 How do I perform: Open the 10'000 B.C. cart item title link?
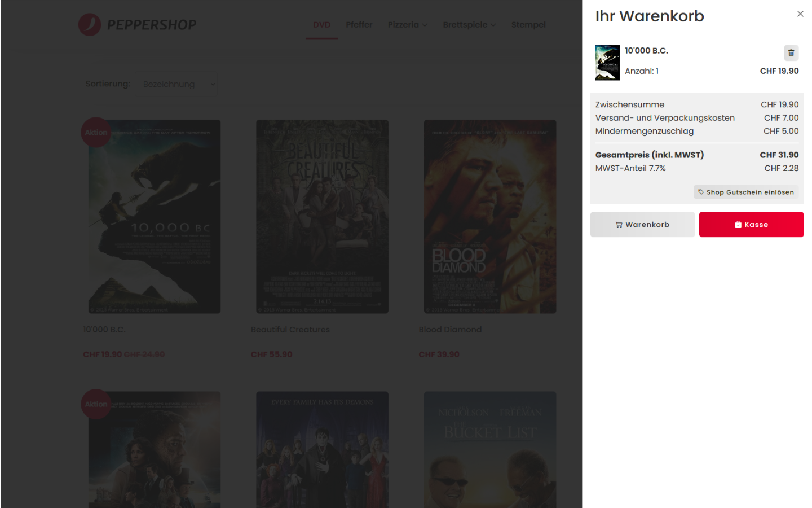646,51
